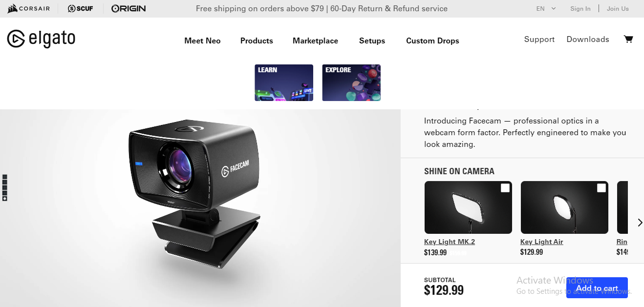Visit the SCUF brand logo link
644x307 pixels.
point(81,8)
